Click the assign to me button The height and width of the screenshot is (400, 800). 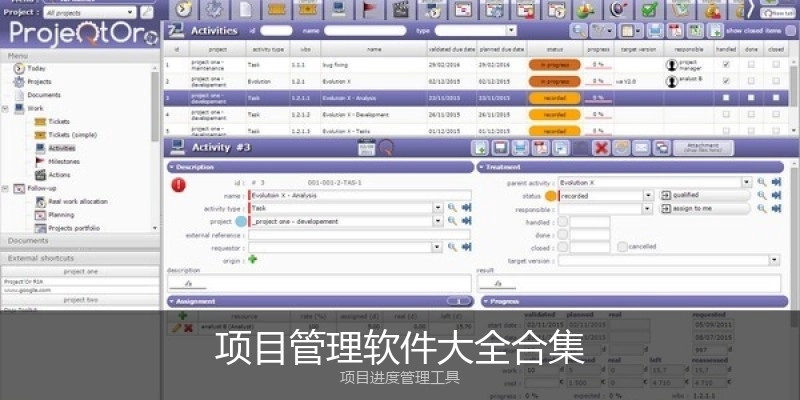coord(704,208)
